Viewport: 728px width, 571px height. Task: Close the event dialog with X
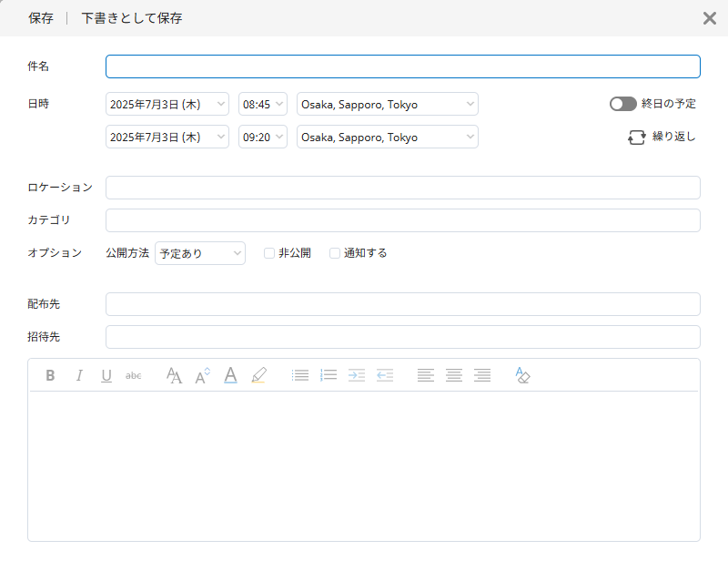coord(710,18)
